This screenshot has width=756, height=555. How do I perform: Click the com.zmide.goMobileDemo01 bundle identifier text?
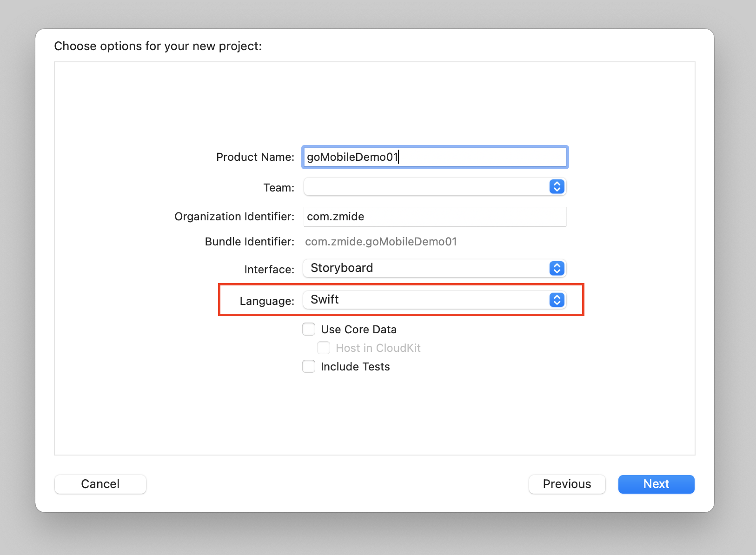tap(381, 242)
